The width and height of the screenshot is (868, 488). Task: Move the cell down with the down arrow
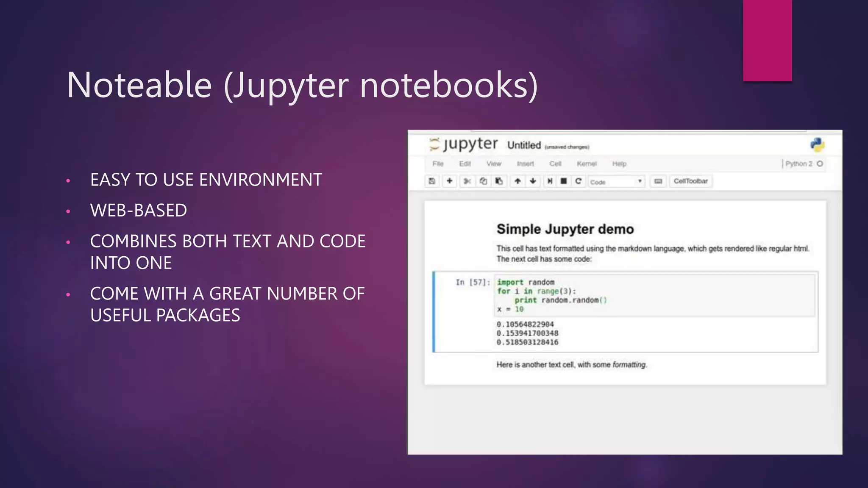pyautogui.click(x=533, y=181)
